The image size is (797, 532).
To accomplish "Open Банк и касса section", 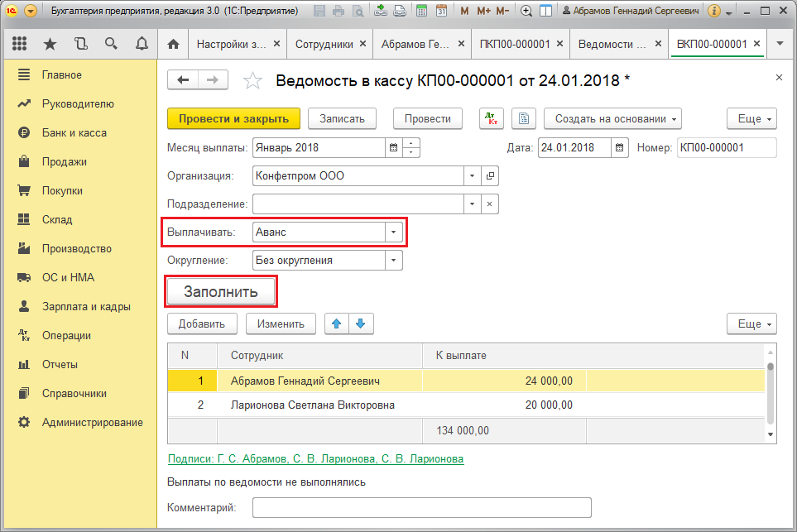I will point(74,132).
